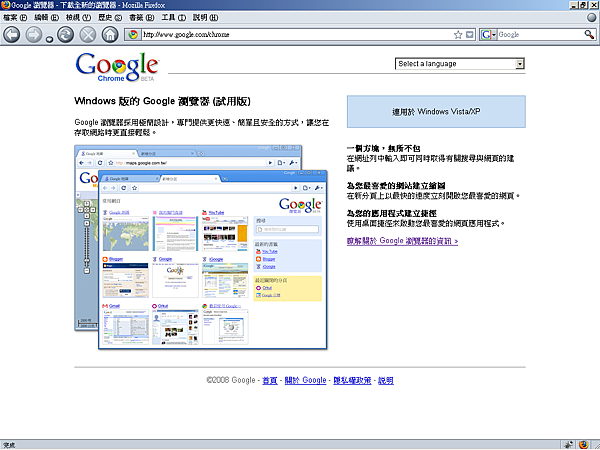
Task: Open the 編輯 (E) menu
Action: [46, 18]
